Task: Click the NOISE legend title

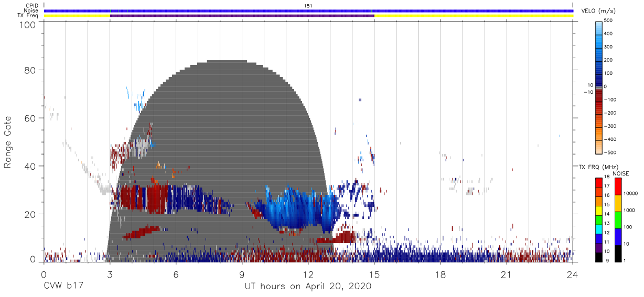Action: pyautogui.click(x=620, y=173)
